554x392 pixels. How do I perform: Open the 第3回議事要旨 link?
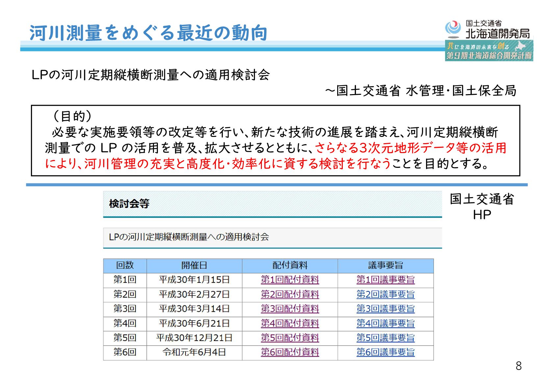coord(386,309)
